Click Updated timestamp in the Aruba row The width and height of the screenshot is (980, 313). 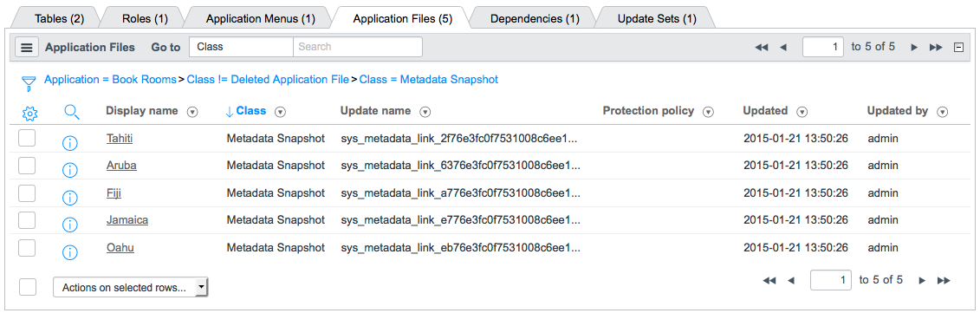795,166
